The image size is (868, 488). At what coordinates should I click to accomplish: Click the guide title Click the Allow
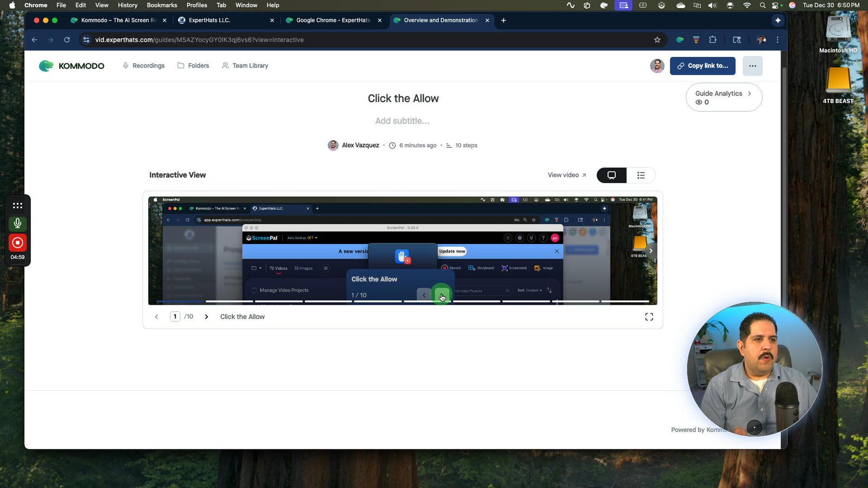(x=403, y=99)
